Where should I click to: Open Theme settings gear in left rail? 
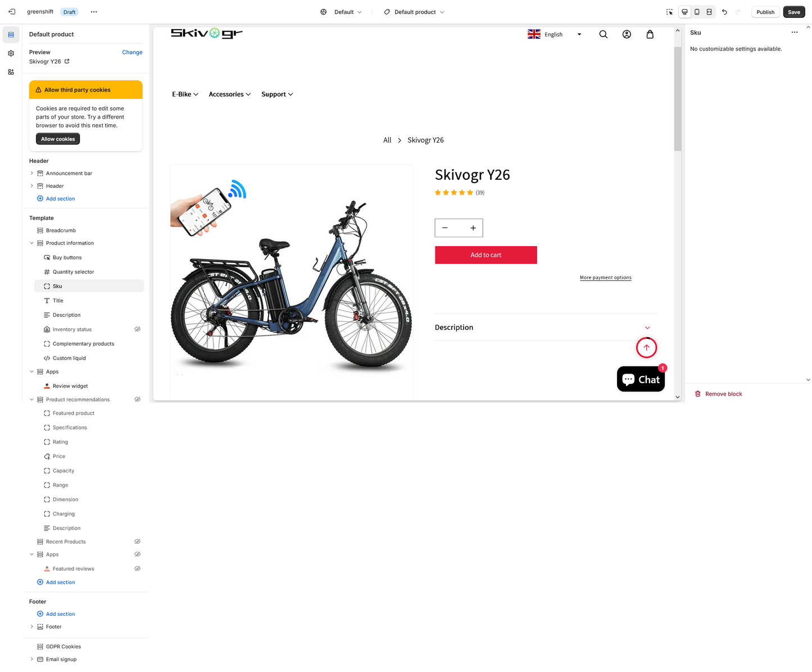point(11,53)
